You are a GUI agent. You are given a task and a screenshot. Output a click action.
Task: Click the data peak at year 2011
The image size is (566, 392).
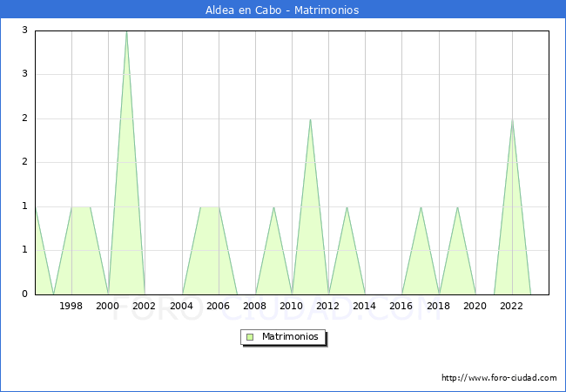click(310, 119)
